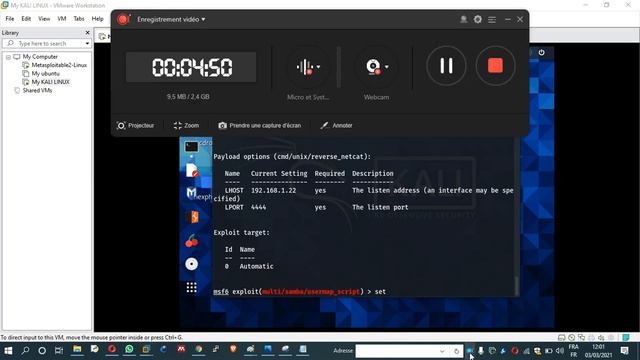Click the Cortana circle icon

(x=42, y=351)
